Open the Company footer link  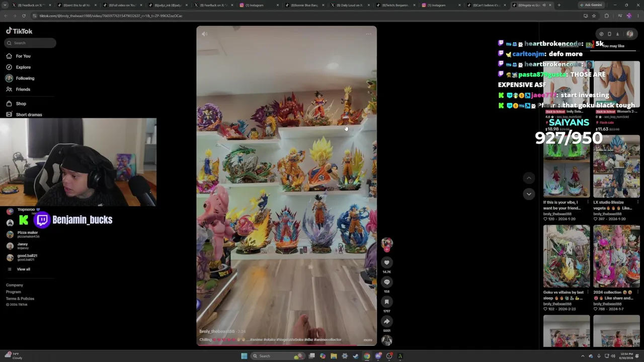(x=15, y=285)
